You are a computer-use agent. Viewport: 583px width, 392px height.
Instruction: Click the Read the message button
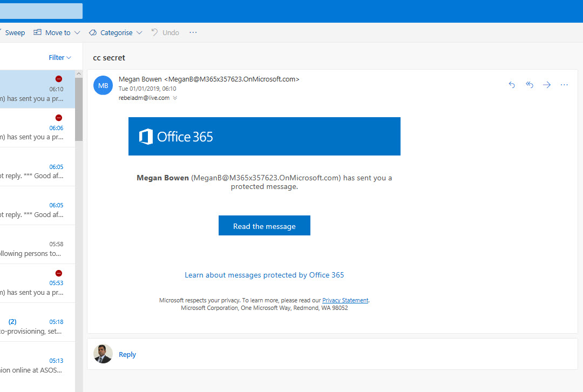(x=265, y=225)
